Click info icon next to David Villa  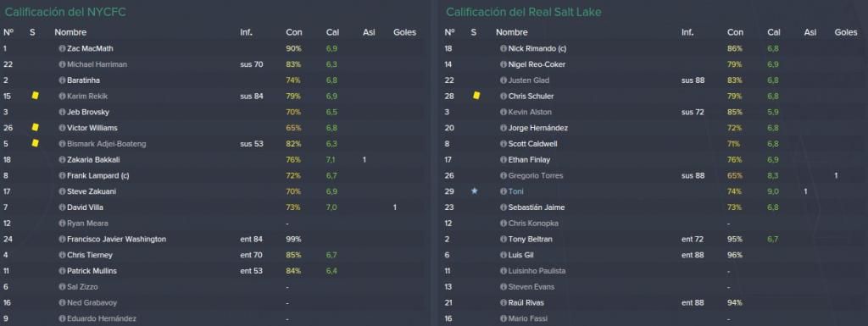tap(62, 207)
